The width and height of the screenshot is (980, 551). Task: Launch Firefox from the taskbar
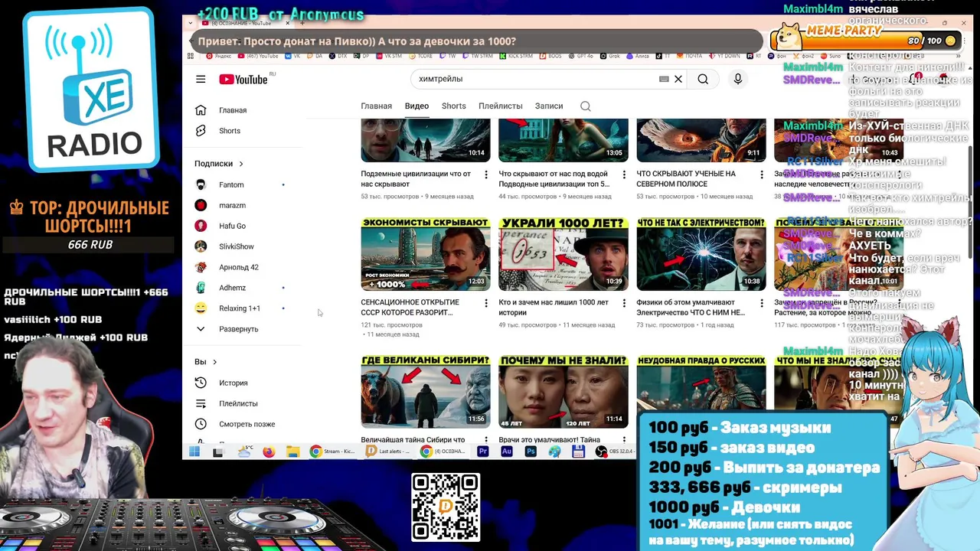pos(269,452)
